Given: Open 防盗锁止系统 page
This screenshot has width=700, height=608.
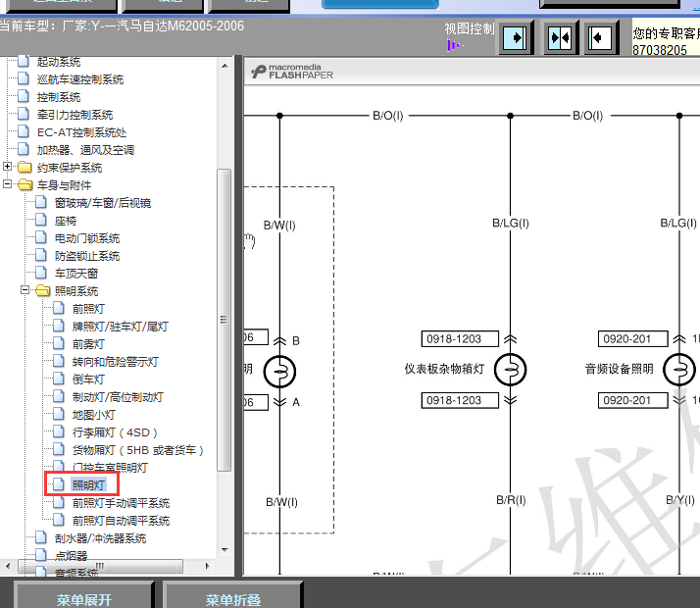Looking at the screenshot, I should tap(87, 256).
